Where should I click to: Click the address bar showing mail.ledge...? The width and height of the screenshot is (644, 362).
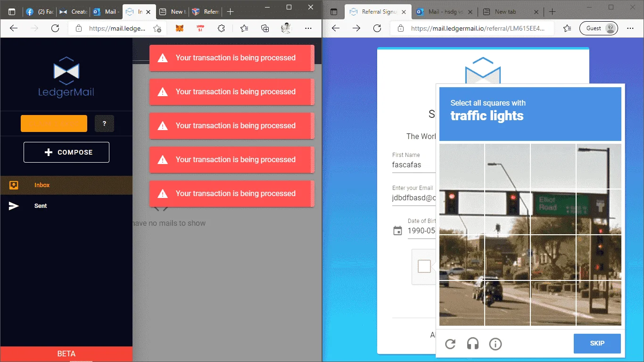point(118,28)
